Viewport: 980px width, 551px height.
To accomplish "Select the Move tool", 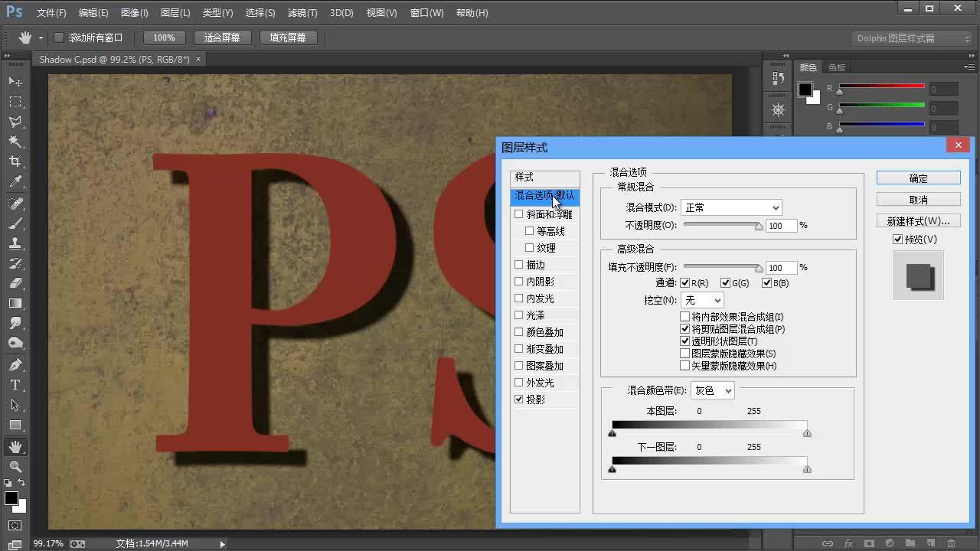I will [15, 82].
